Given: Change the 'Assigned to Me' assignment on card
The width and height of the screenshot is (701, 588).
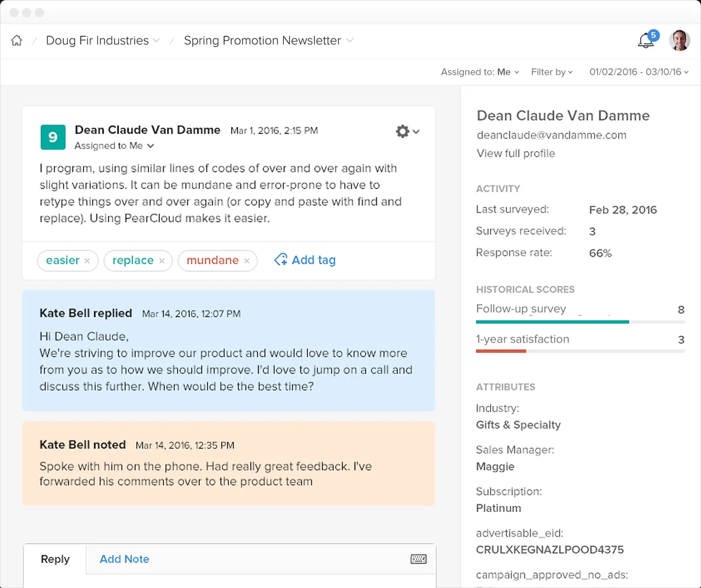Looking at the screenshot, I should point(114,146).
